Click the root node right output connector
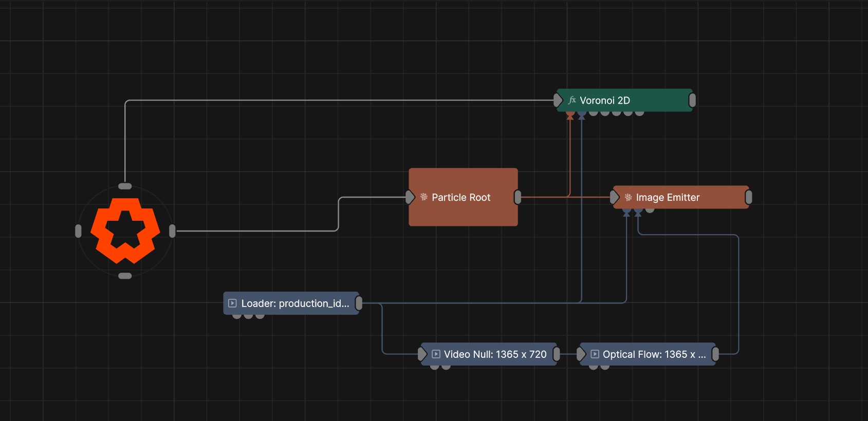 (x=172, y=231)
